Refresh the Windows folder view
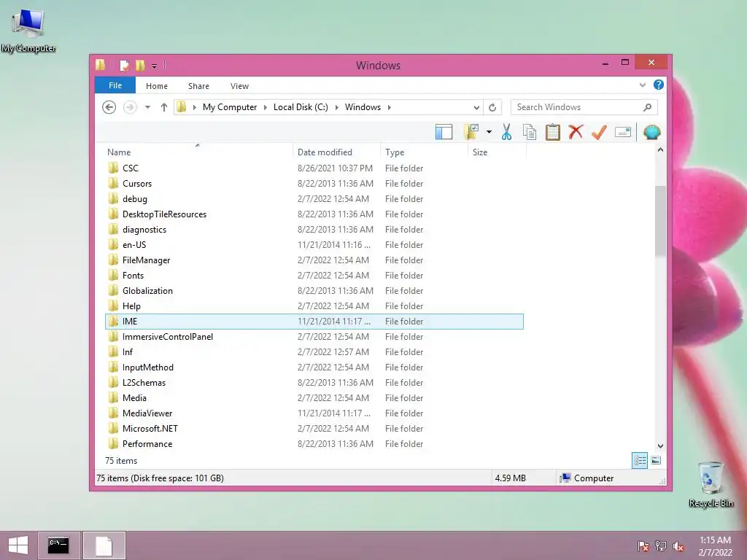The image size is (747, 560). pyautogui.click(x=492, y=107)
